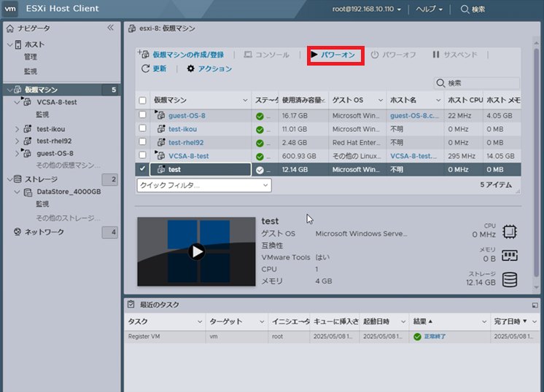Open the VCSA-8-test link in VM list
544x392 pixels.
188,156
